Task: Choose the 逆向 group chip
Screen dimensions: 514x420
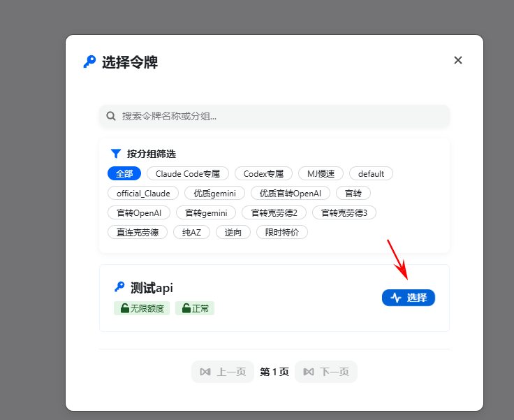Action: coord(233,232)
